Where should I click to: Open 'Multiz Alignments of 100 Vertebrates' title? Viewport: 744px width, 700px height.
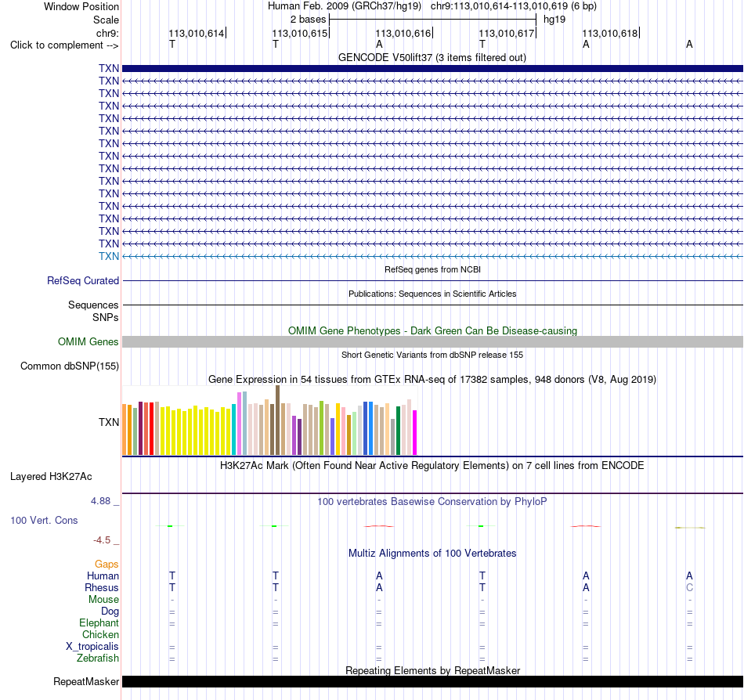click(432, 553)
